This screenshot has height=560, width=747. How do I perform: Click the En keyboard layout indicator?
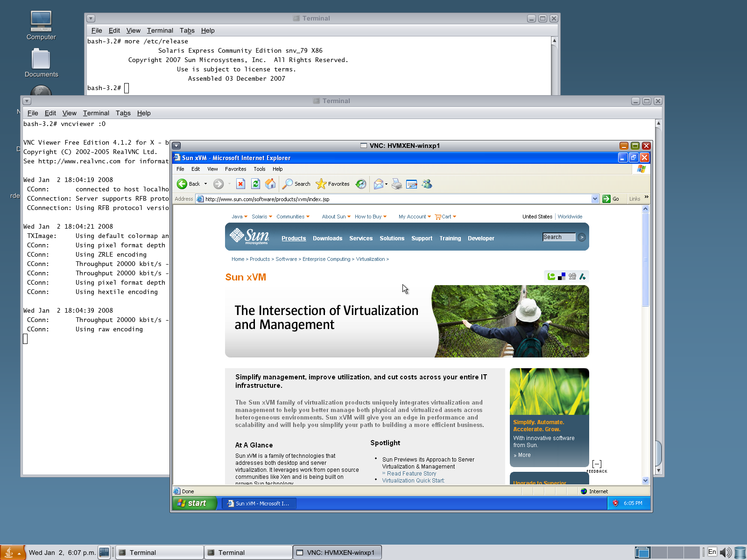(x=712, y=552)
